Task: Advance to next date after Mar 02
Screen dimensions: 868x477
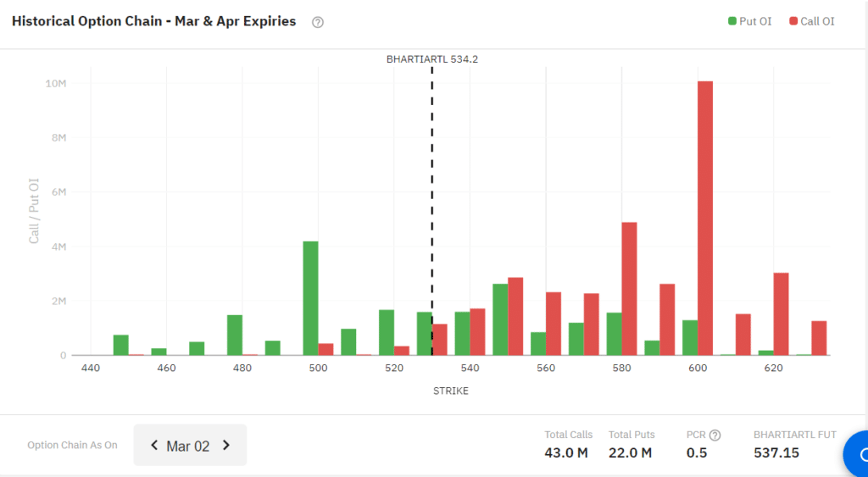Action: point(225,446)
